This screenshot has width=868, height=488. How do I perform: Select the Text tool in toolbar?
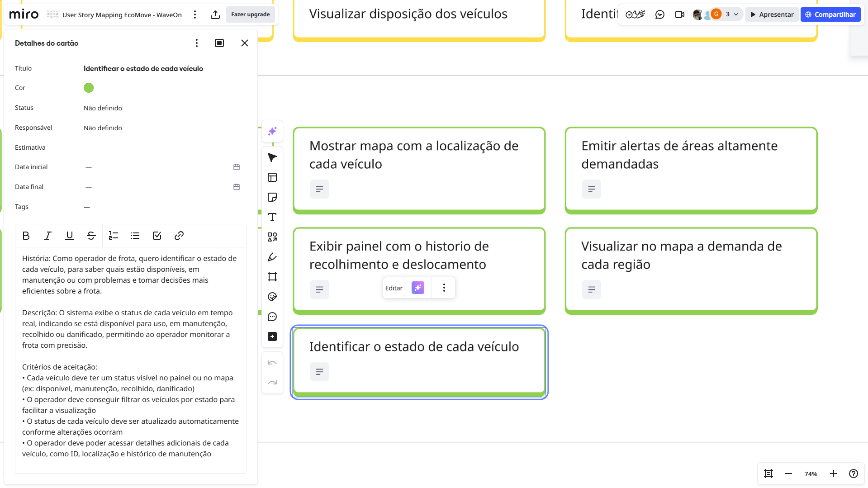[272, 217]
